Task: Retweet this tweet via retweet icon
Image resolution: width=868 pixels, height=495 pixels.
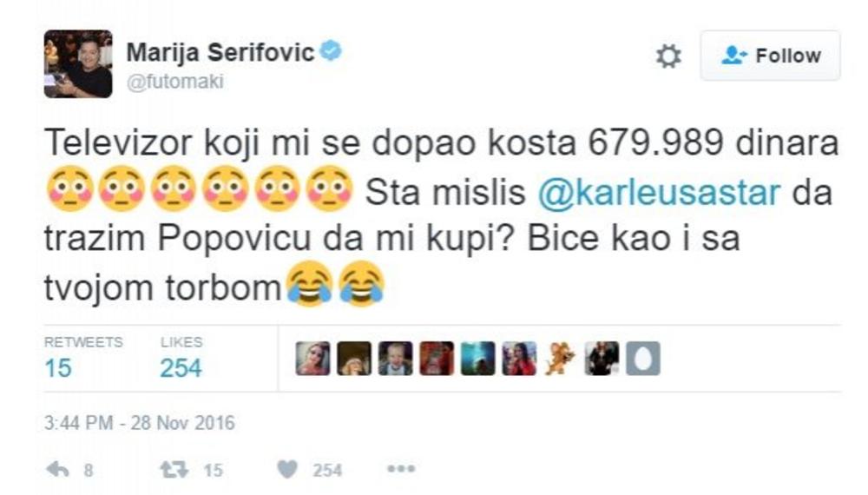Action: pyautogui.click(x=174, y=470)
